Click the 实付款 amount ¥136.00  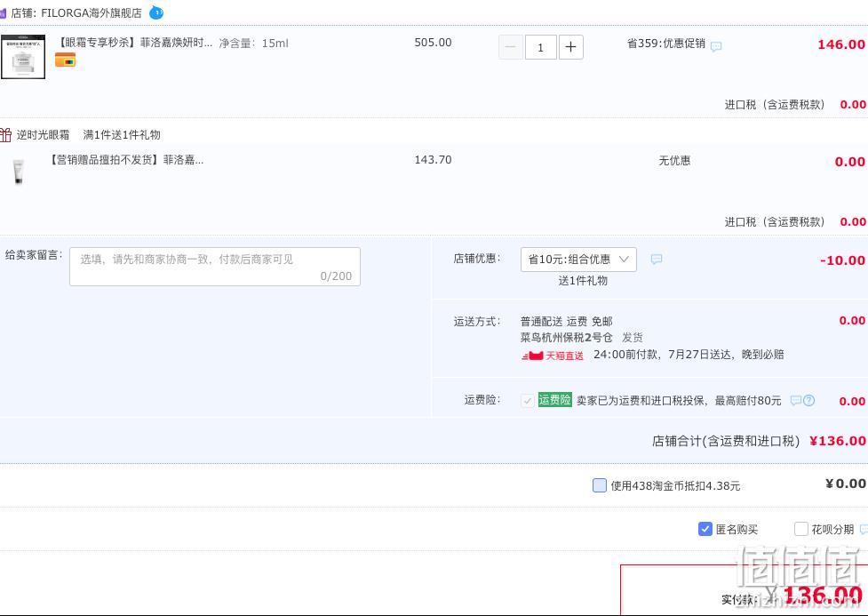click(815, 596)
